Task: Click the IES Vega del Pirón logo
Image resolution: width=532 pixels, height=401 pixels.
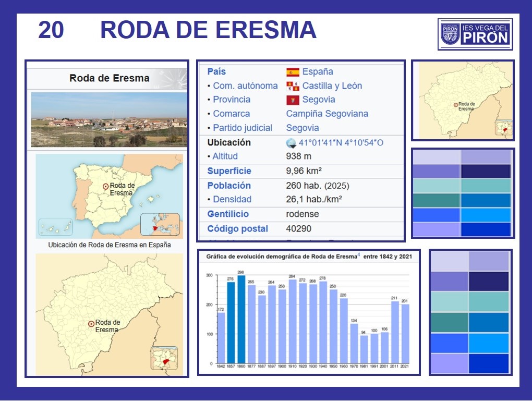Action: click(x=475, y=34)
